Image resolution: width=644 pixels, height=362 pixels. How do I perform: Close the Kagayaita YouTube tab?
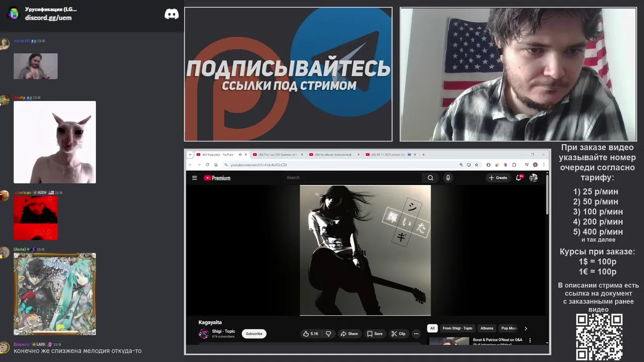pyautogui.click(x=246, y=154)
